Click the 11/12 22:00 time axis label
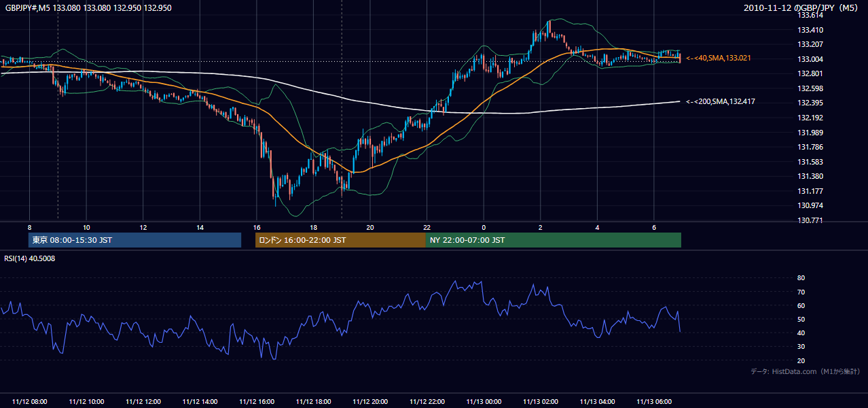The height and width of the screenshot is (408, 868). coord(427,402)
